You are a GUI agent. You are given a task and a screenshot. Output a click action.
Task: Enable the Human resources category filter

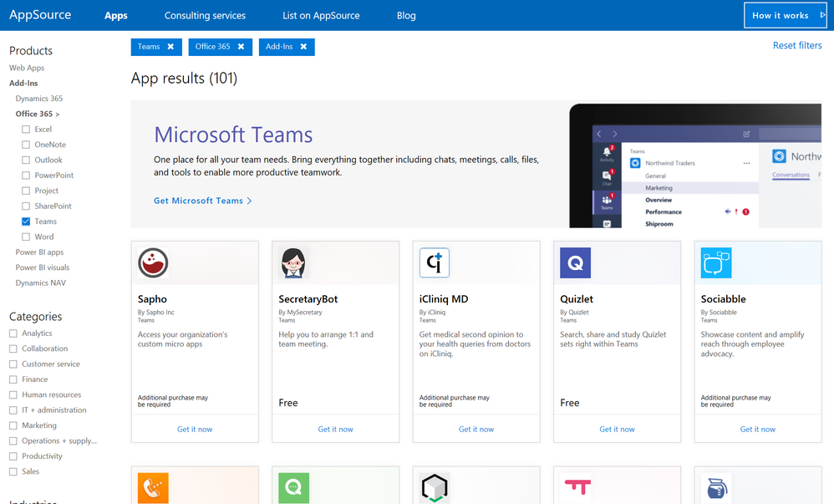point(13,395)
